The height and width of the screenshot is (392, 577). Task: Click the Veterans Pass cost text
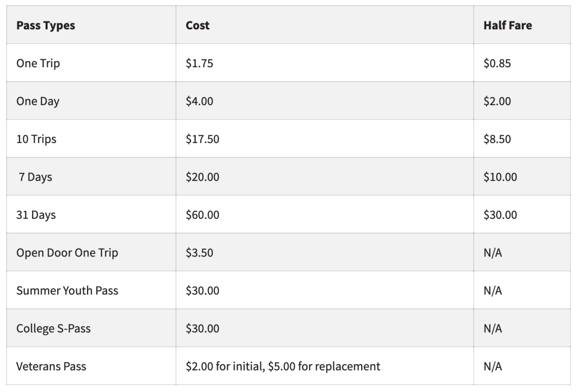pos(283,367)
